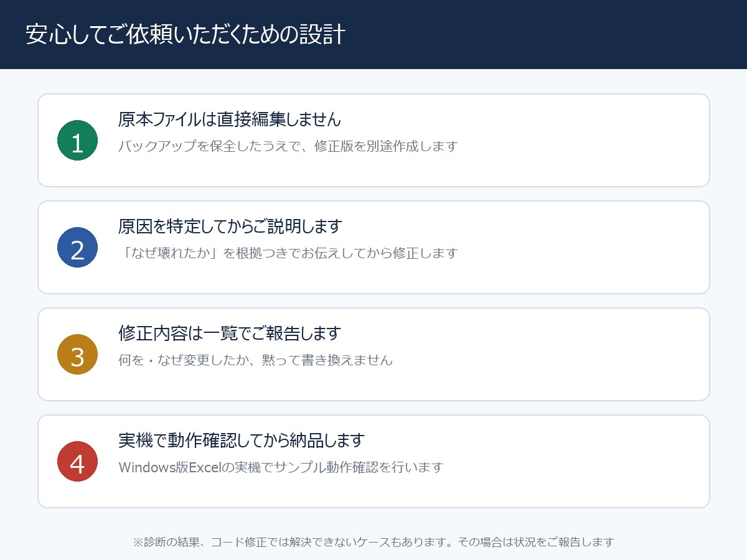Select text 何を・なぜ変更したか、黙って書き換えません
This screenshot has height=560, width=747.
(x=255, y=360)
